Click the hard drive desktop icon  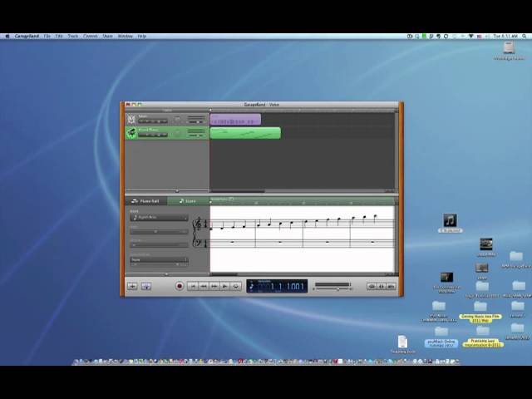(x=509, y=48)
